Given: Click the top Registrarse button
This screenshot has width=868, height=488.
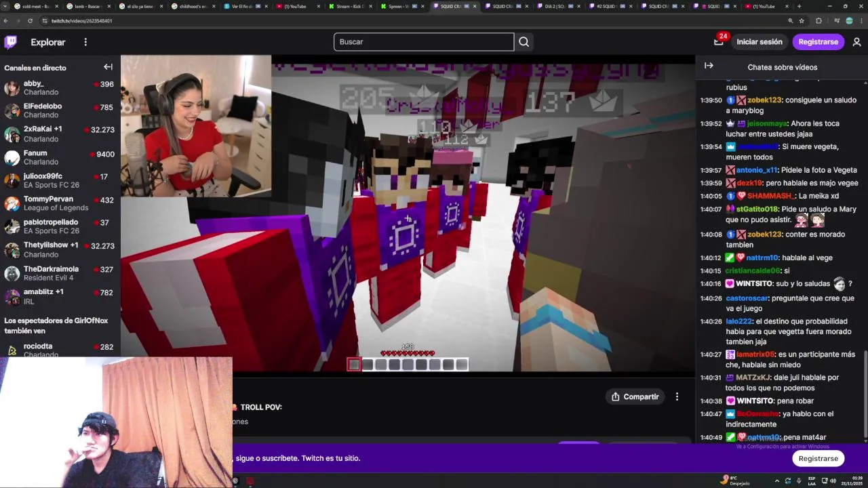Looking at the screenshot, I should (x=818, y=42).
